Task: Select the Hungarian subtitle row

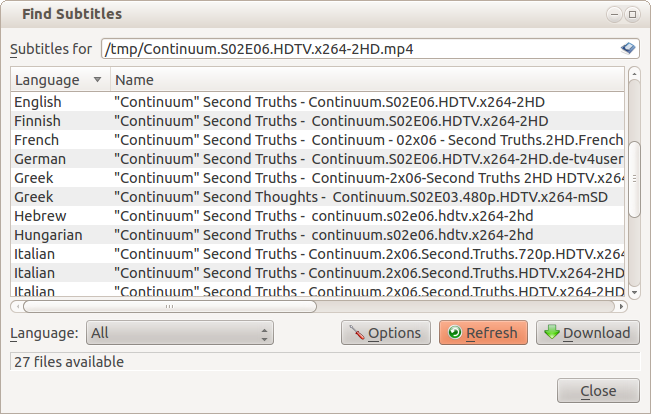Action: (x=300, y=235)
